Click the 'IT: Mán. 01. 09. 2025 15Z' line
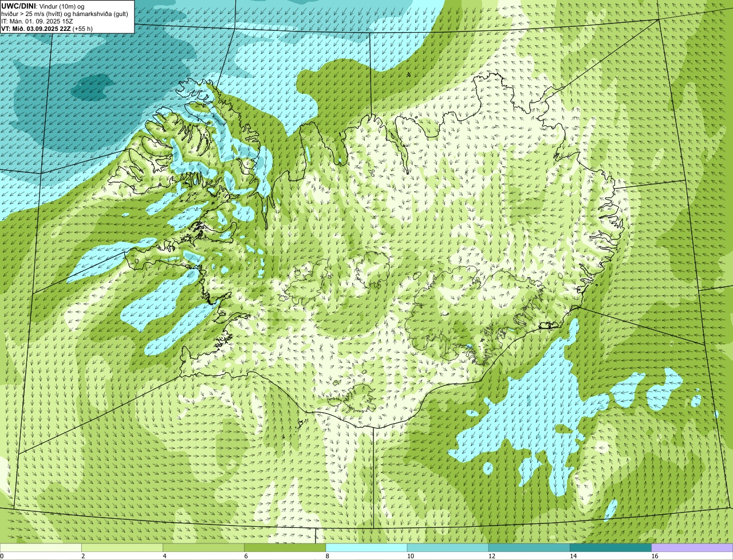 click(x=37, y=21)
